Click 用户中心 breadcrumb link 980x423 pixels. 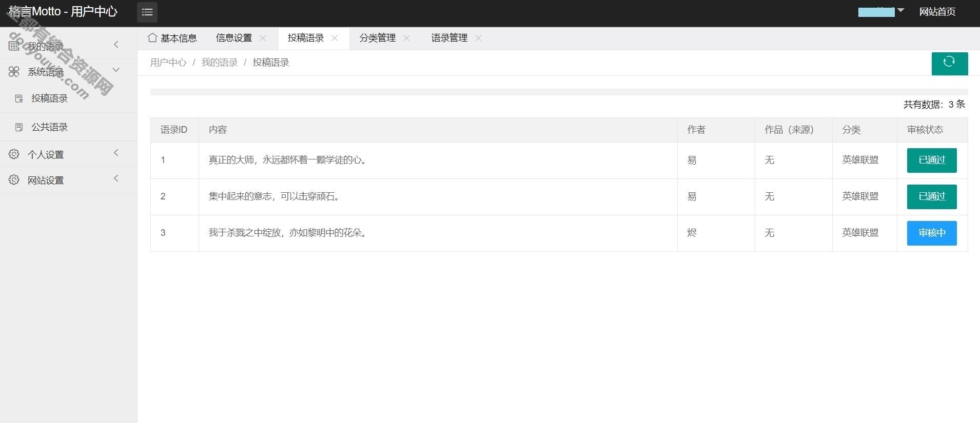[x=168, y=63]
